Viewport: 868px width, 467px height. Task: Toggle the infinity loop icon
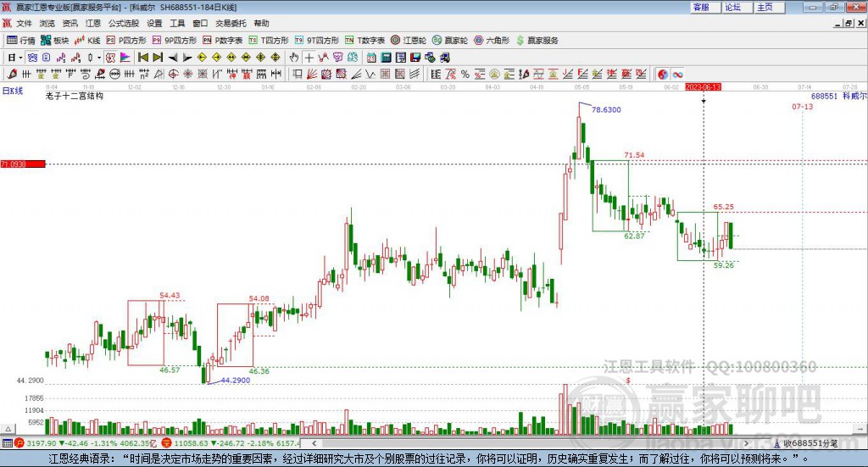(677, 74)
